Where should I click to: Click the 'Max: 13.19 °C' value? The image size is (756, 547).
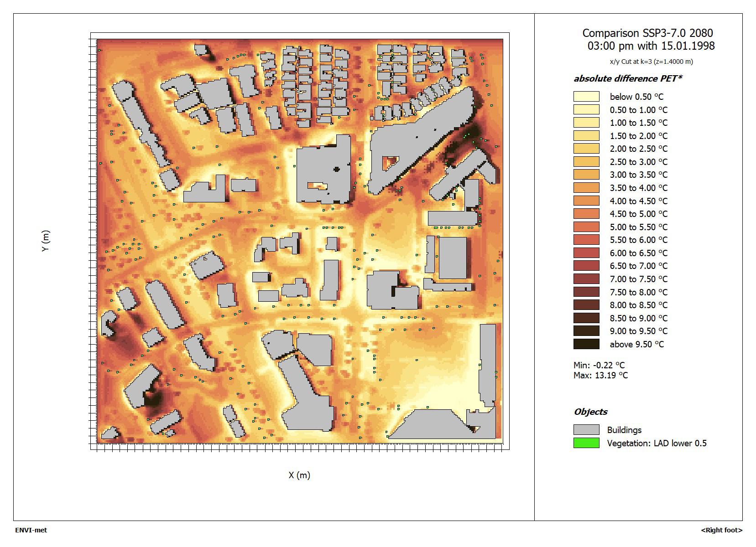tap(600, 376)
